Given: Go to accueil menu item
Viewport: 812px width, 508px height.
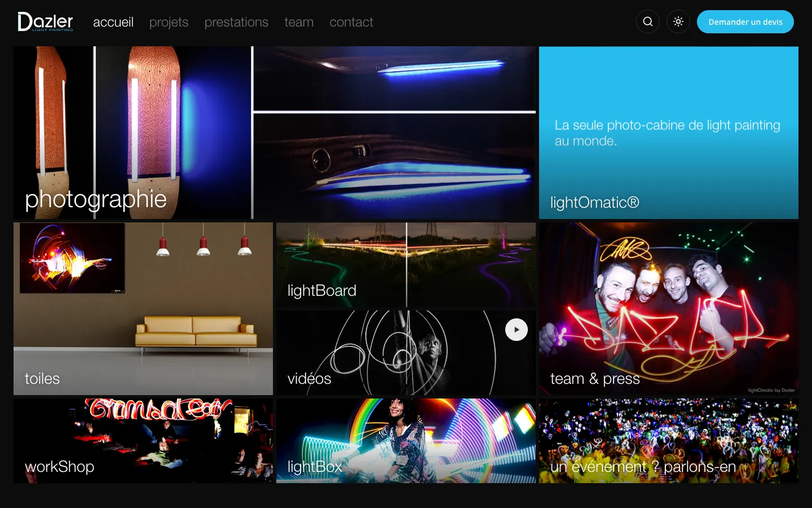Looking at the screenshot, I should pyautogui.click(x=113, y=22).
